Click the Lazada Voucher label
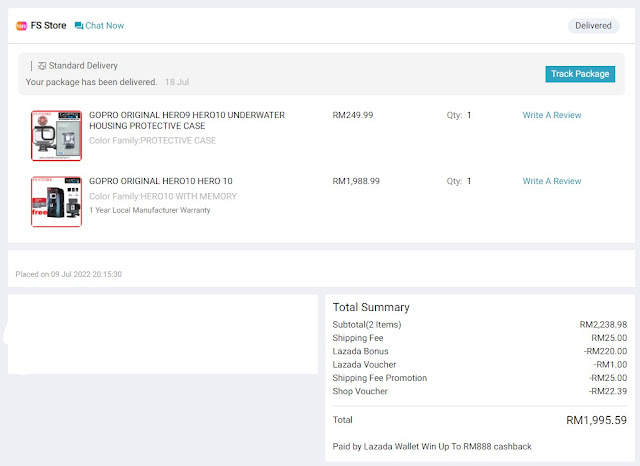The height and width of the screenshot is (466, 640). click(x=364, y=365)
